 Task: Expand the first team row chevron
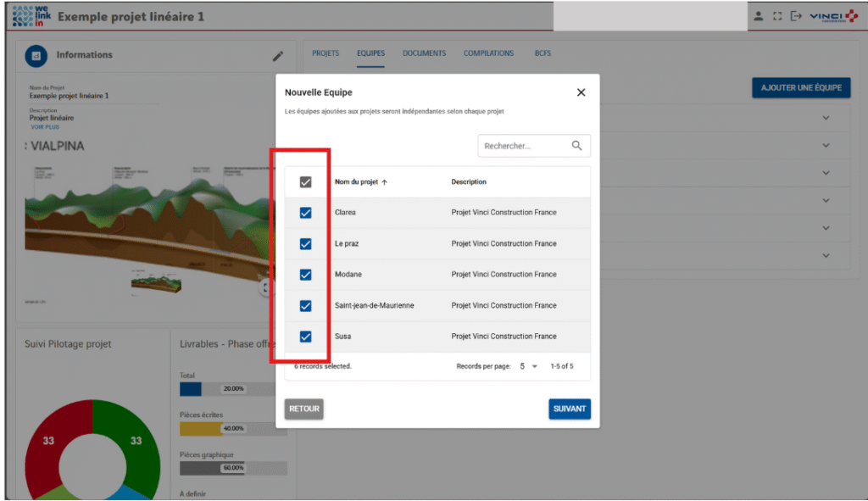tap(826, 118)
